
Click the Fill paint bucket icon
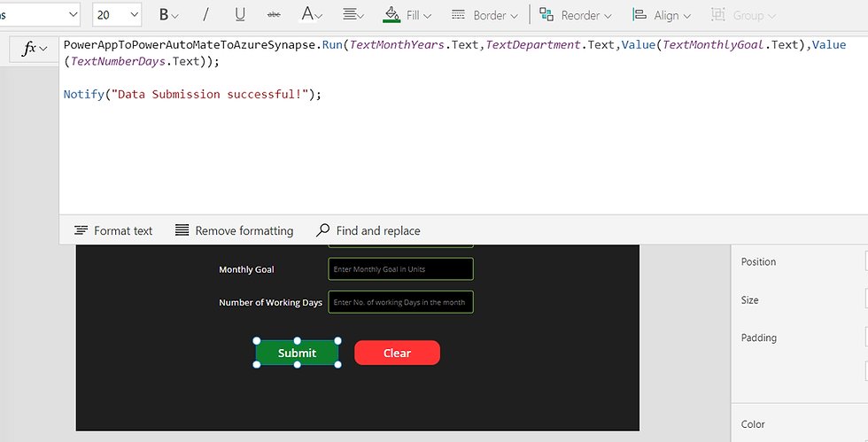(391, 14)
